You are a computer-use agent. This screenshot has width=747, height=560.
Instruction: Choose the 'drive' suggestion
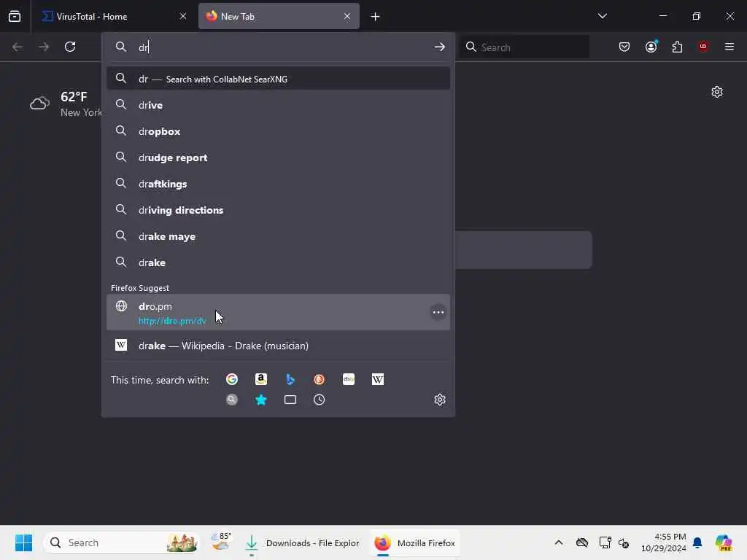coord(278,105)
